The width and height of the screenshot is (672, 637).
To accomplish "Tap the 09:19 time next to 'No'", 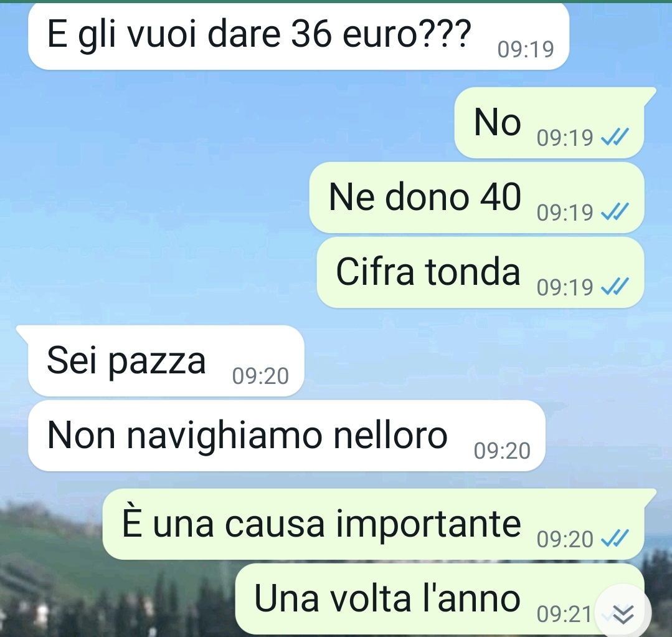I will [x=564, y=137].
